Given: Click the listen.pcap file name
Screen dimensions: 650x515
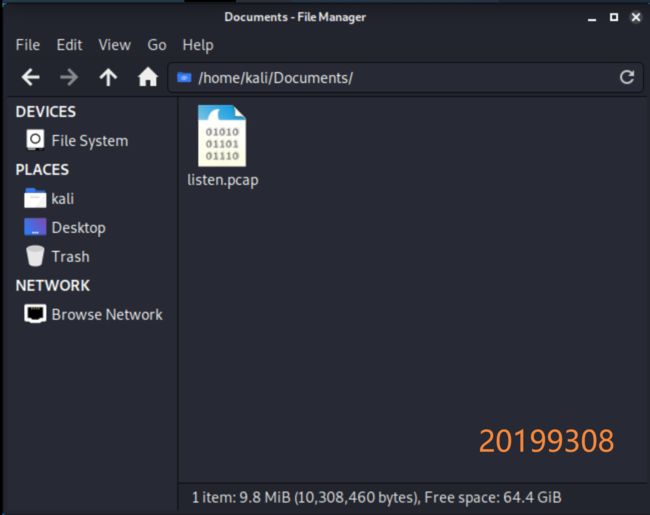Looking at the screenshot, I should 223,180.
